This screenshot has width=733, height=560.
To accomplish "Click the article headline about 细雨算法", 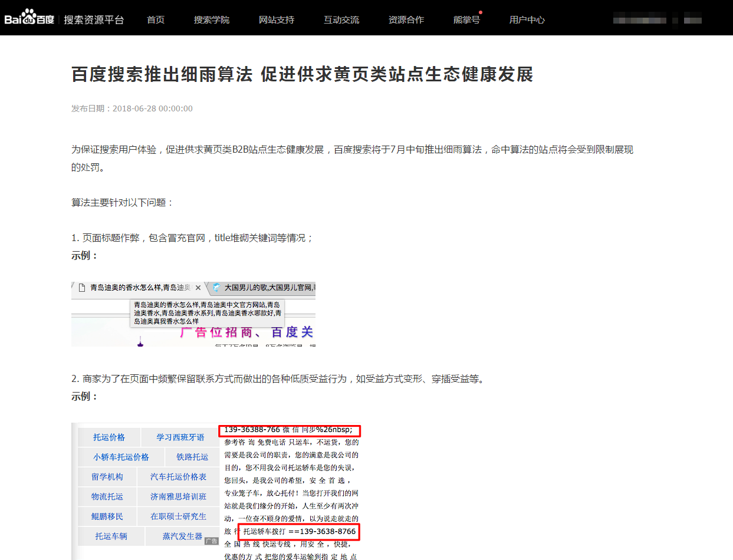I will click(x=302, y=74).
